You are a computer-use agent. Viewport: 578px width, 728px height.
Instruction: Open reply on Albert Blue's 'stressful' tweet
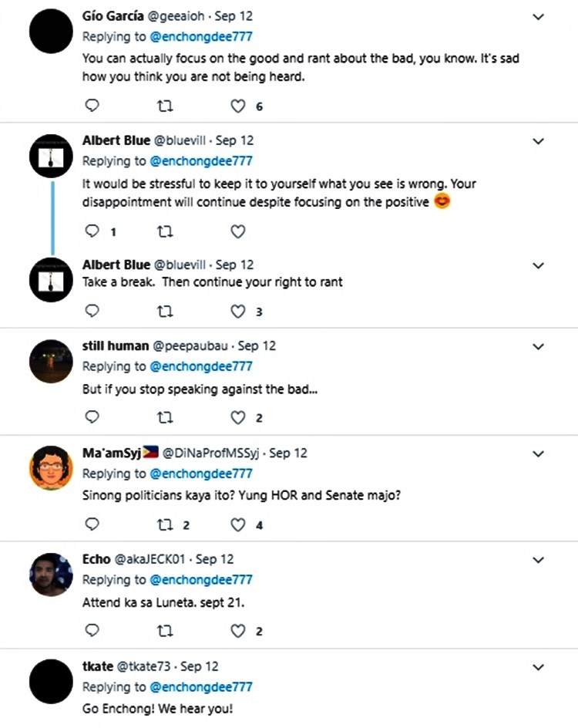92,231
